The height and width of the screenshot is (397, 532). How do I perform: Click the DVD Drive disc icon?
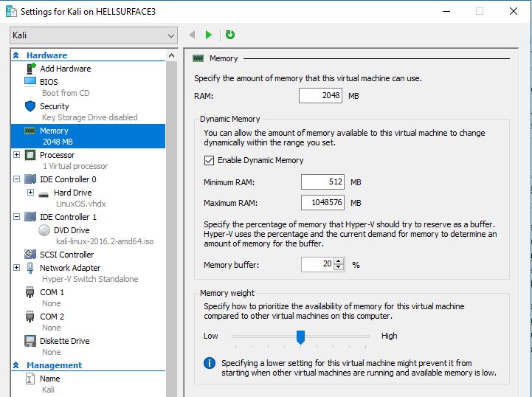pos(44,230)
